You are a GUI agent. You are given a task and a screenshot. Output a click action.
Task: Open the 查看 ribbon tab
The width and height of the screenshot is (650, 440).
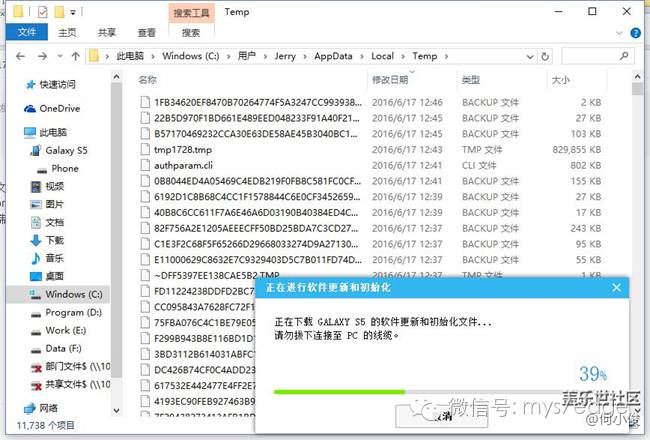coord(147,32)
